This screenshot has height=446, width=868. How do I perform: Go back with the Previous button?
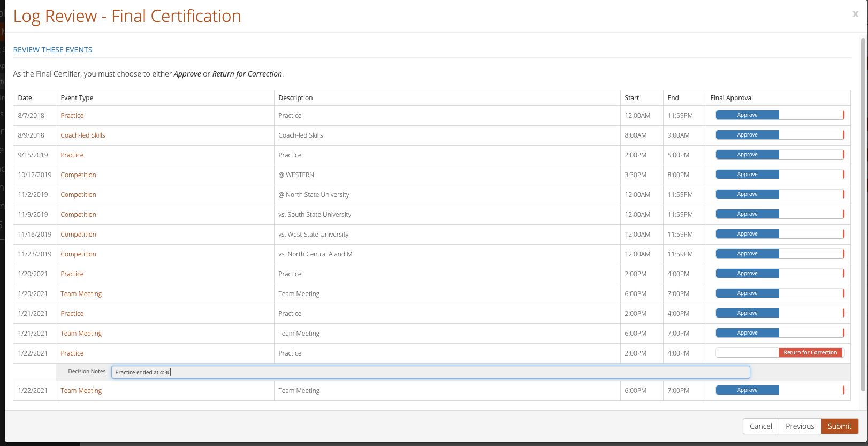pos(800,426)
